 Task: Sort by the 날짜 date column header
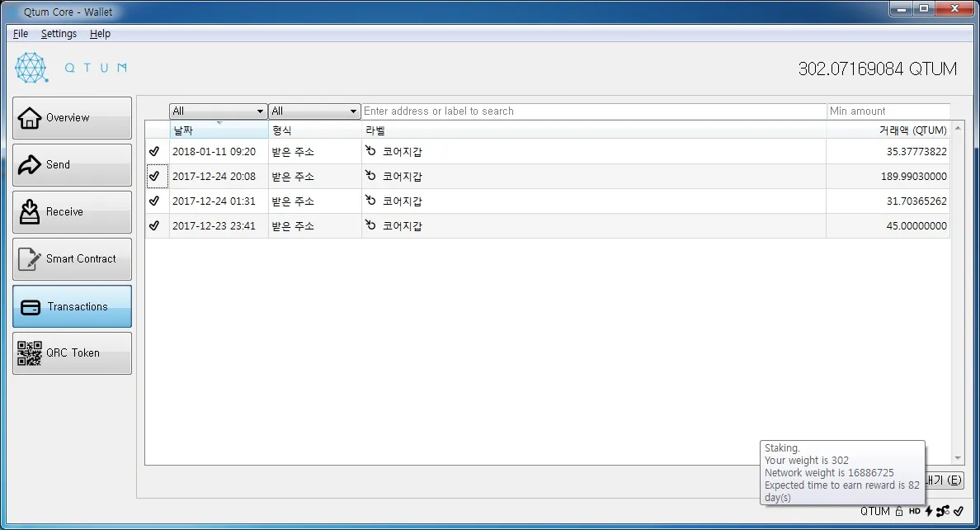(219, 130)
